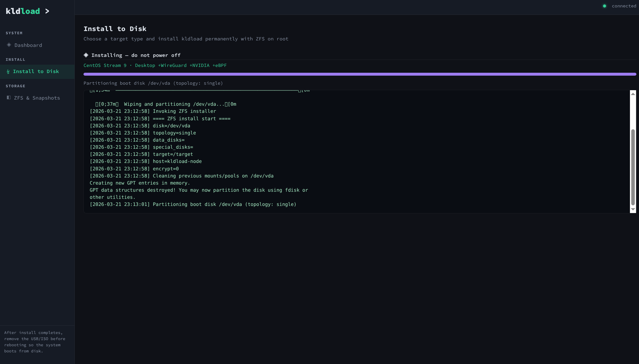Click the Dashboard diamond icon
Screen dimensions: 639x364
(9, 45)
